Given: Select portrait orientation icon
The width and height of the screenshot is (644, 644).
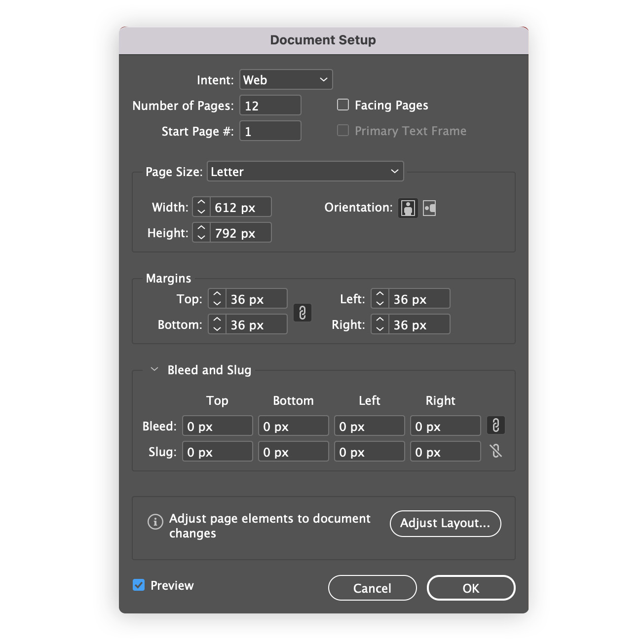Looking at the screenshot, I should (408, 208).
